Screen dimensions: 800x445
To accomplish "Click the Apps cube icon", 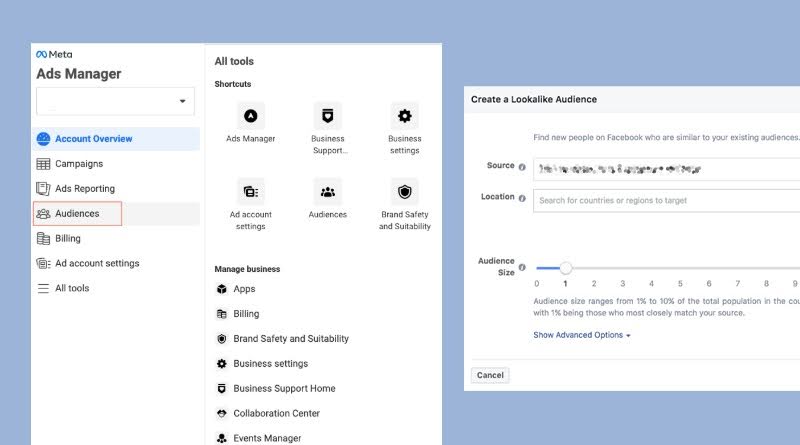I will click(221, 289).
